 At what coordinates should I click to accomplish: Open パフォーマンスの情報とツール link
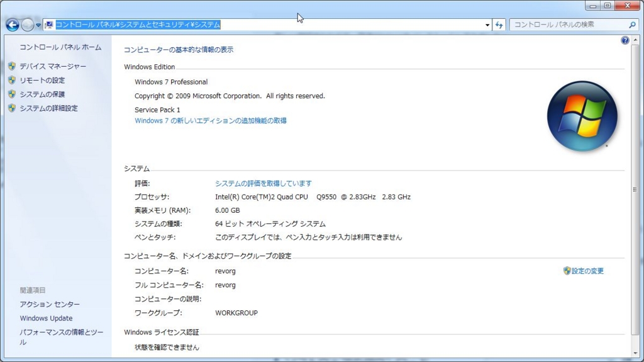pyautogui.click(x=62, y=337)
